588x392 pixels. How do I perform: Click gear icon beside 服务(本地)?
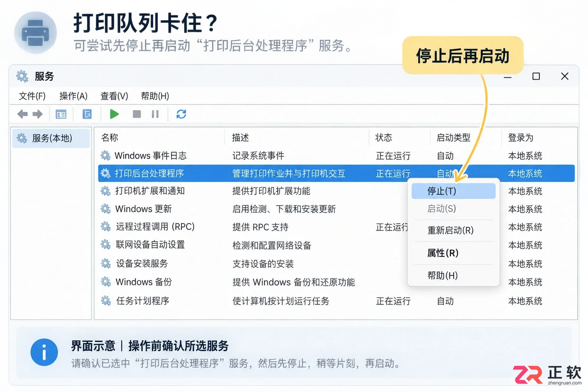22,138
